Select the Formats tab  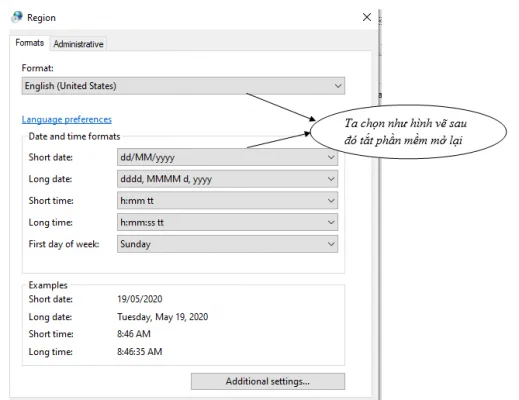click(29, 43)
